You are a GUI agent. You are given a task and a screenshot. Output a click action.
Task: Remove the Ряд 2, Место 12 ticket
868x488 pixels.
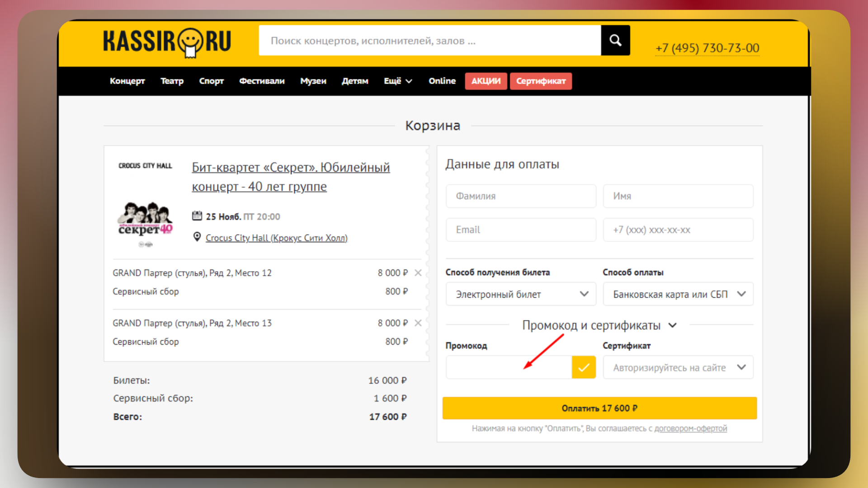coord(418,272)
